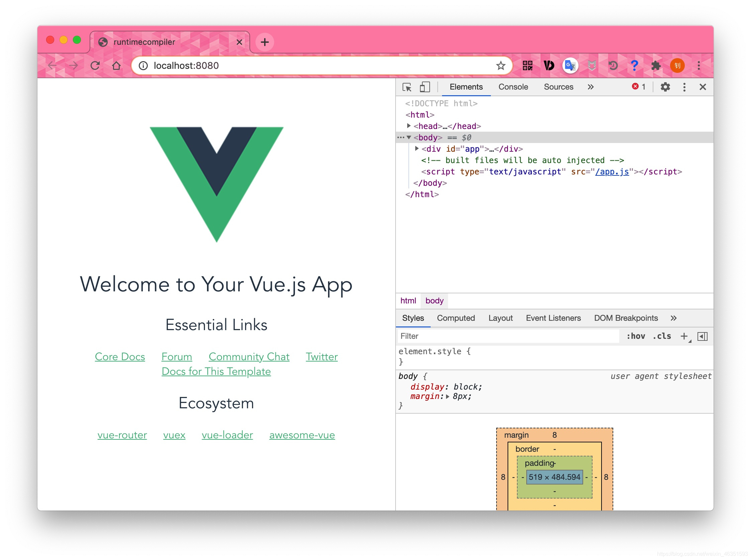Open a new browser tab
751x560 pixels.
click(x=264, y=42)
